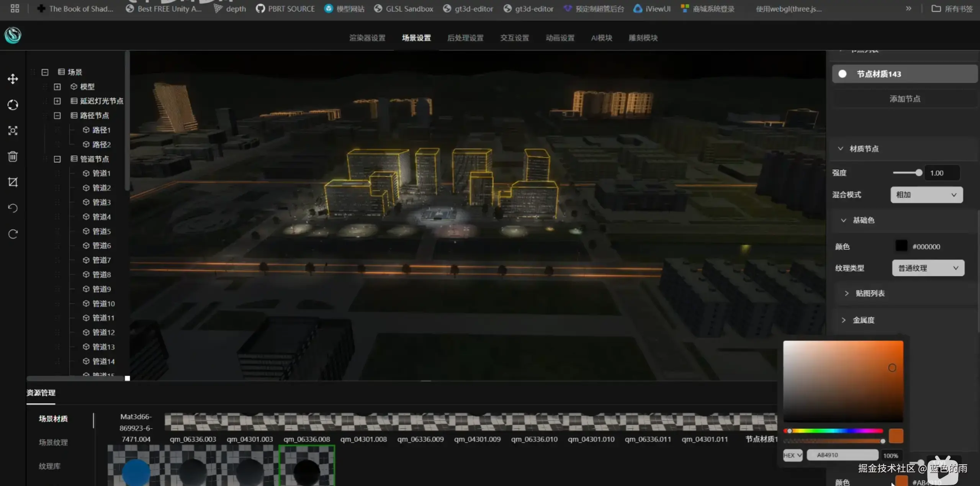
Task: Click the crop/scale tool icon
Action: [x=13, y=182]
